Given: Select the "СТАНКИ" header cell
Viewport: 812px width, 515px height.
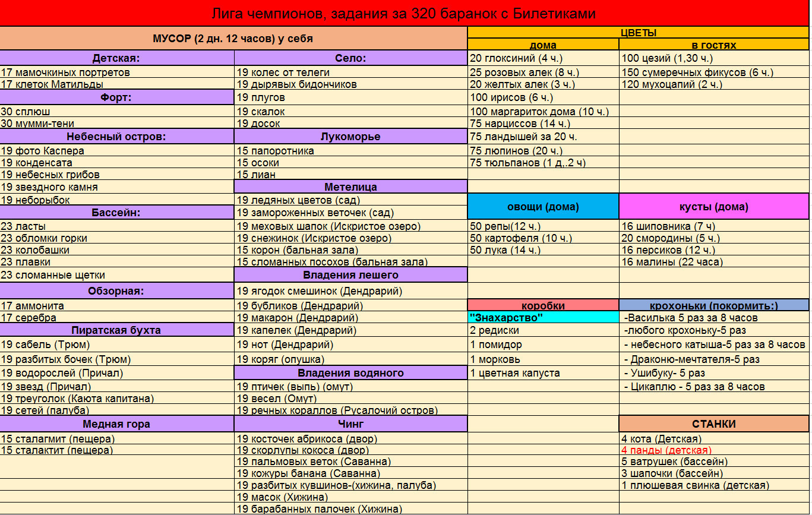Looking at the screenshot, I should 714,424.
